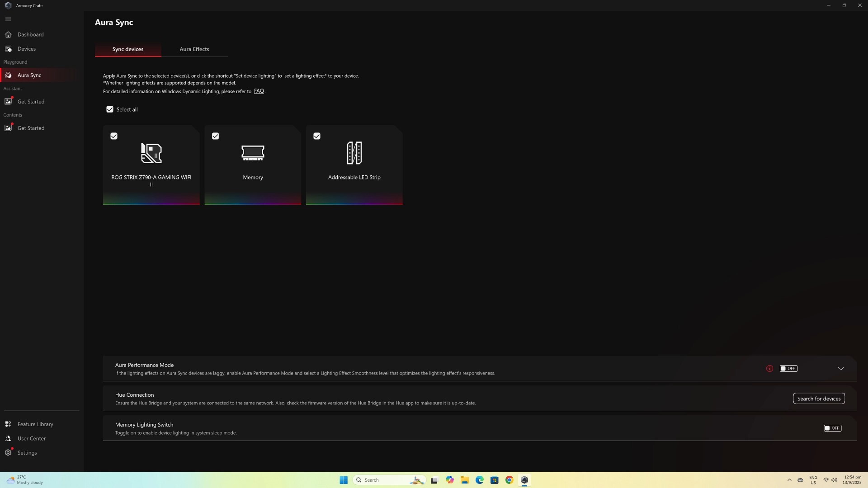Open the volume speaker control
868x488 pixels.
click(834, 480)
